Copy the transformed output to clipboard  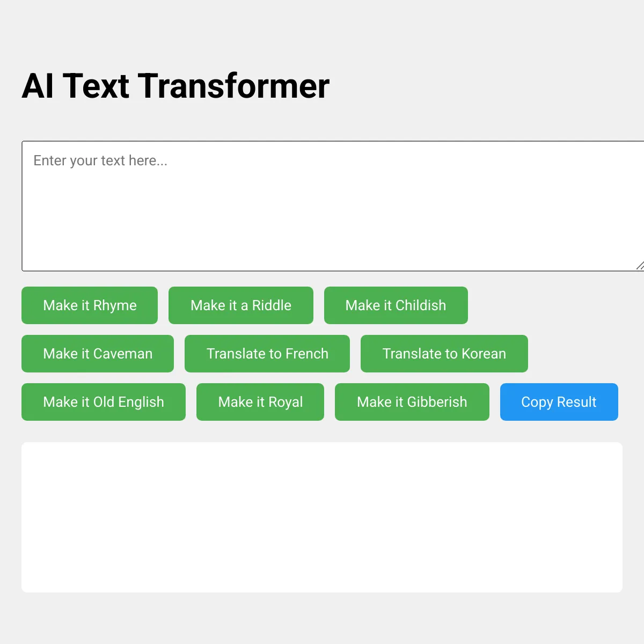559,402
